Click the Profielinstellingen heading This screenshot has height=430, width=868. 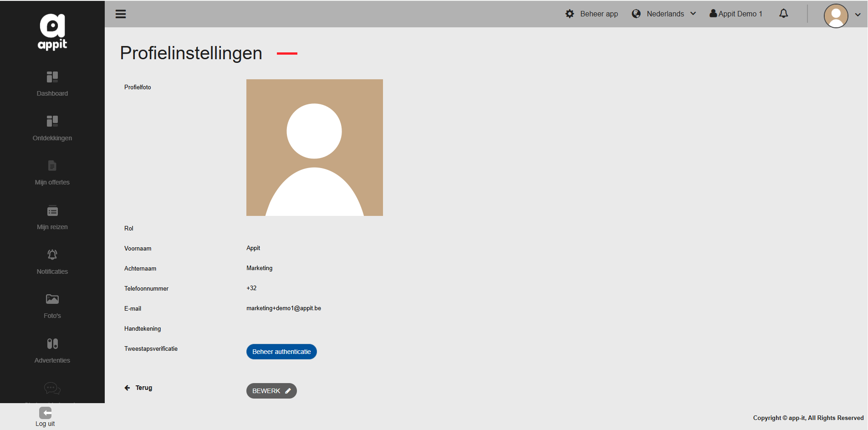coord(191,53)
